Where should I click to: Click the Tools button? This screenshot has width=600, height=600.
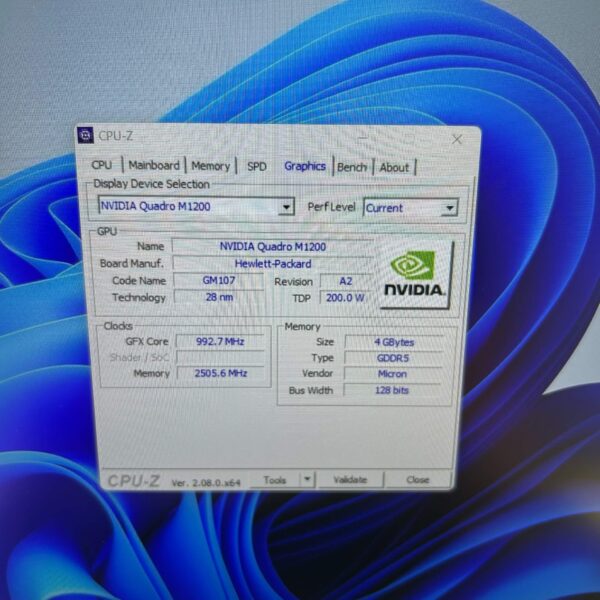tap(275, 479)
